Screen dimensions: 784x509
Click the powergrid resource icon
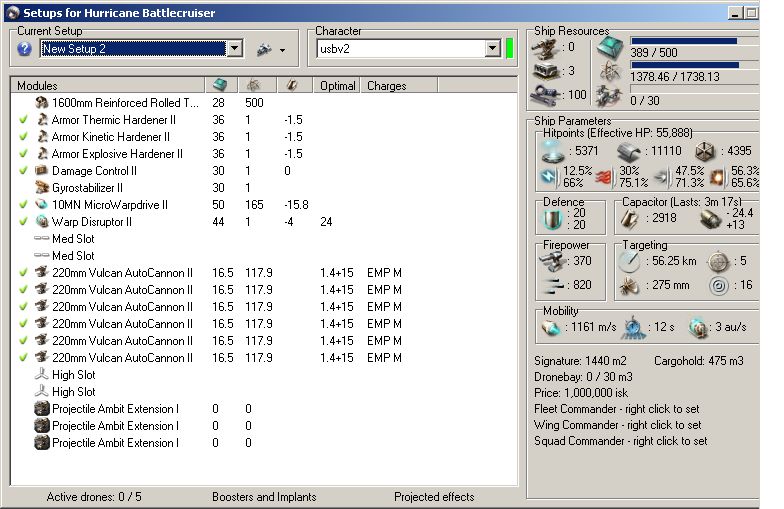tap(610, 72)
